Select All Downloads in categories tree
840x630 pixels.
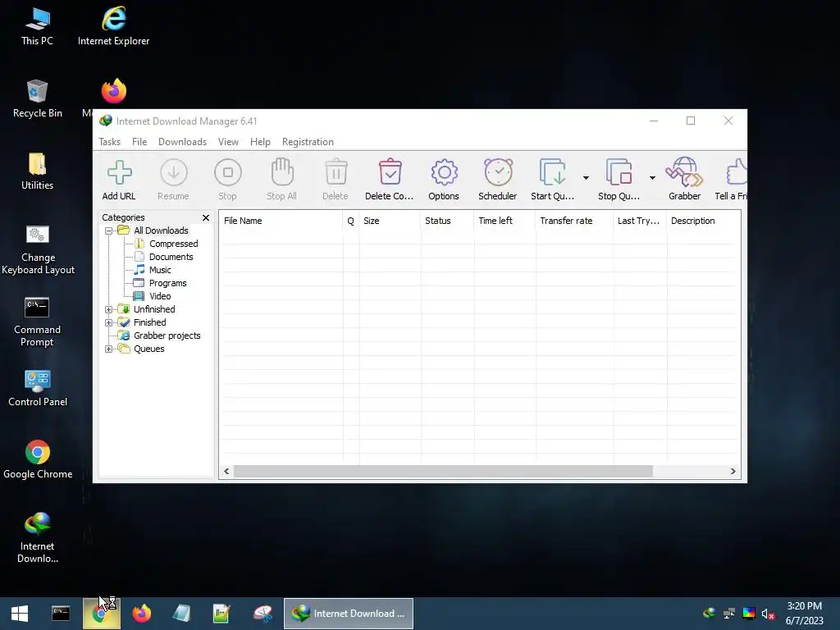(162, 231)
